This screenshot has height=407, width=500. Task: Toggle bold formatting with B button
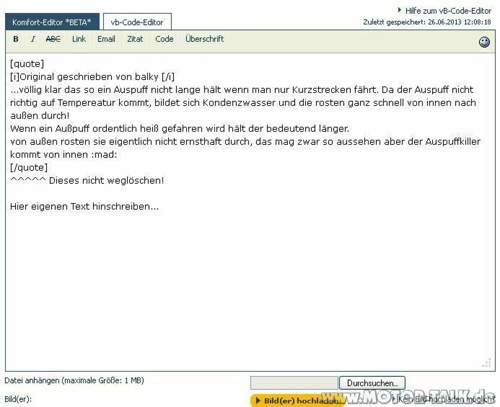(x=16, y=39)
